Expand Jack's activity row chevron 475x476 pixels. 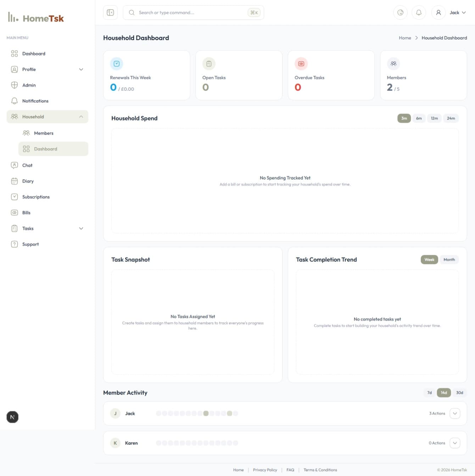point(455,413)
